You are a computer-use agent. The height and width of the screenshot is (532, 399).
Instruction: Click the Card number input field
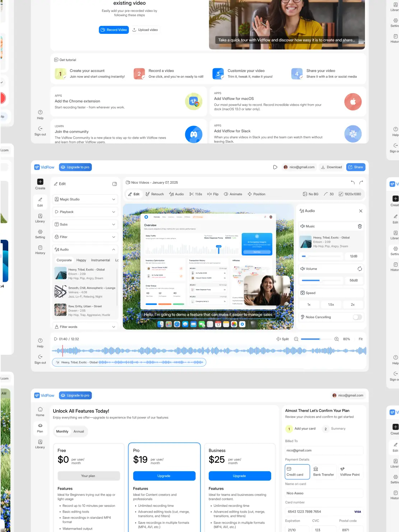(x=324, y=512)
